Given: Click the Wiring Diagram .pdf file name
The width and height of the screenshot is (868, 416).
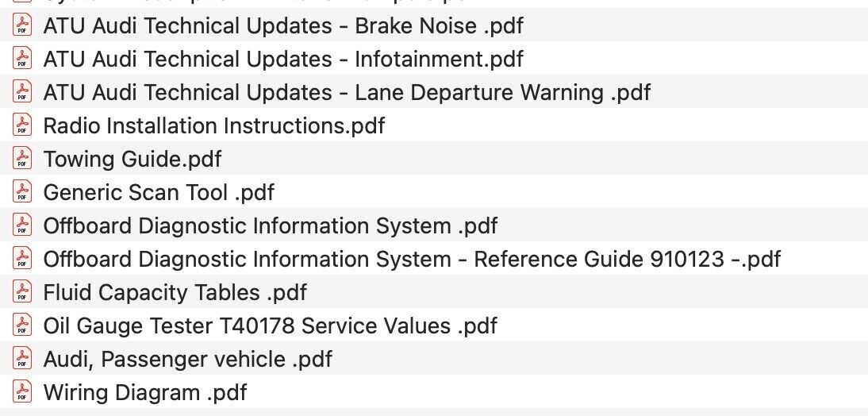Looking at the screenshot, I should click(145, 393).
